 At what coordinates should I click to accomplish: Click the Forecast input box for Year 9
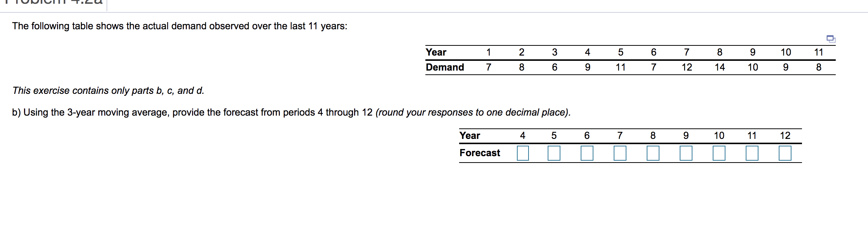(686, 153)
